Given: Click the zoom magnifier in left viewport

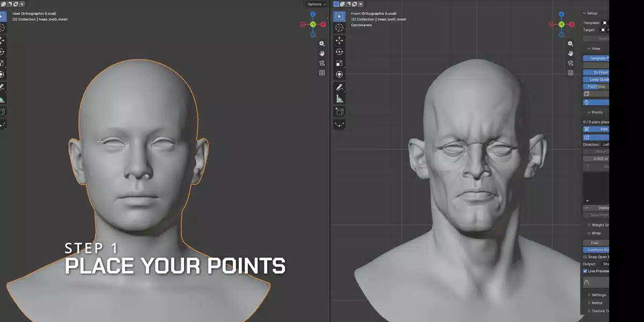Looking at the screenshot, I should (x=322, y=44).
